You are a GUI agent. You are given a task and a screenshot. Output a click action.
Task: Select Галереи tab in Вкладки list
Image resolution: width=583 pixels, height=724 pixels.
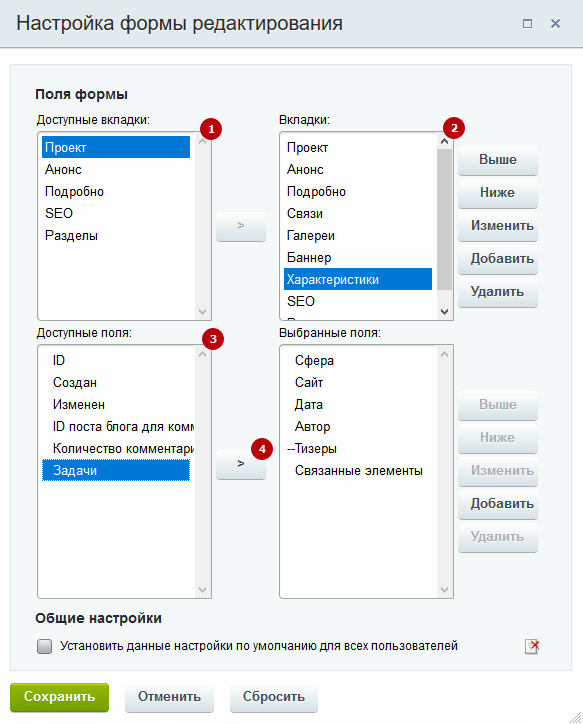(358, 235)
